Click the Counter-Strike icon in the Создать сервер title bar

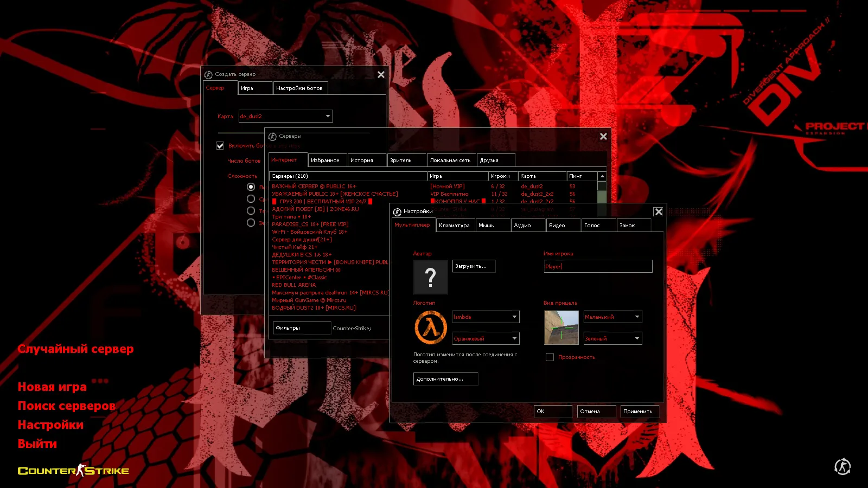pos(208,75)
